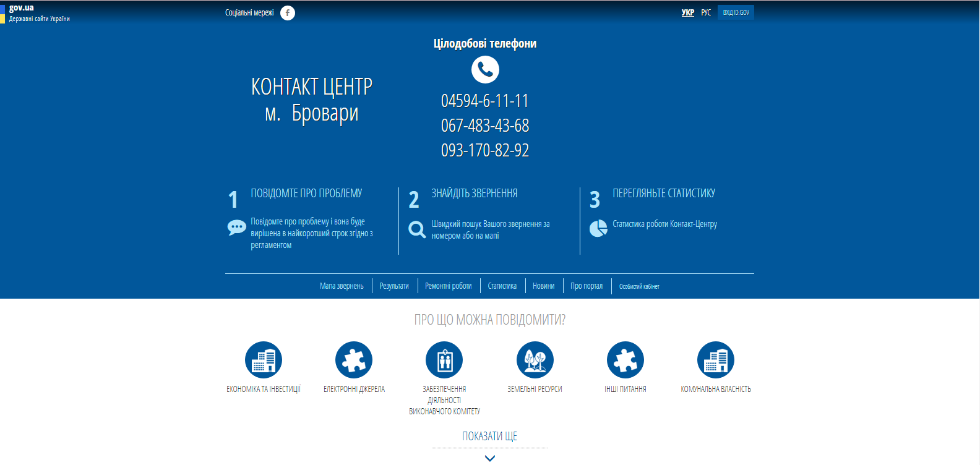The image size is (980, 465).
Task: Click the round phone handset icon
Action: [485, 69]
